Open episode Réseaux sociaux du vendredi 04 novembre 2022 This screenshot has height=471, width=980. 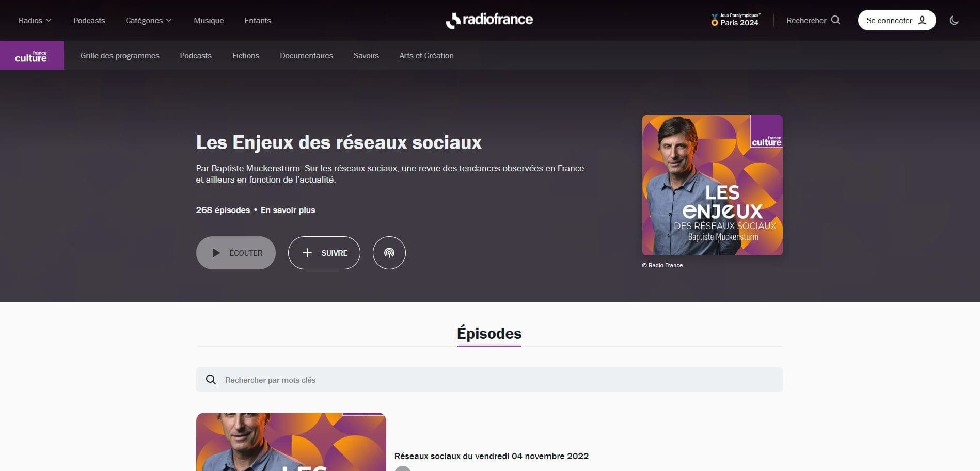click(x=492, y=456)
